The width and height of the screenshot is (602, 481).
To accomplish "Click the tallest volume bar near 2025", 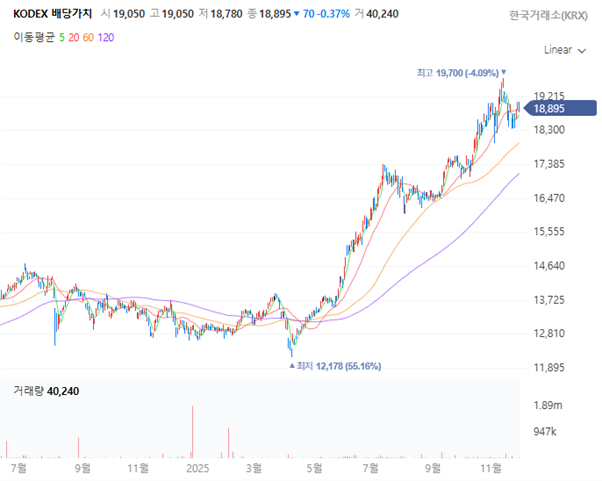I will pos(192,432).
